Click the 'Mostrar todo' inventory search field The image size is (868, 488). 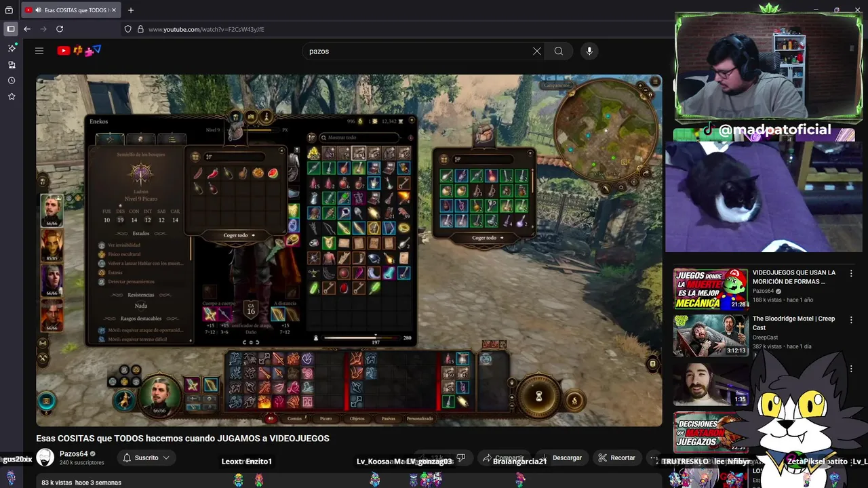point(359,138)
